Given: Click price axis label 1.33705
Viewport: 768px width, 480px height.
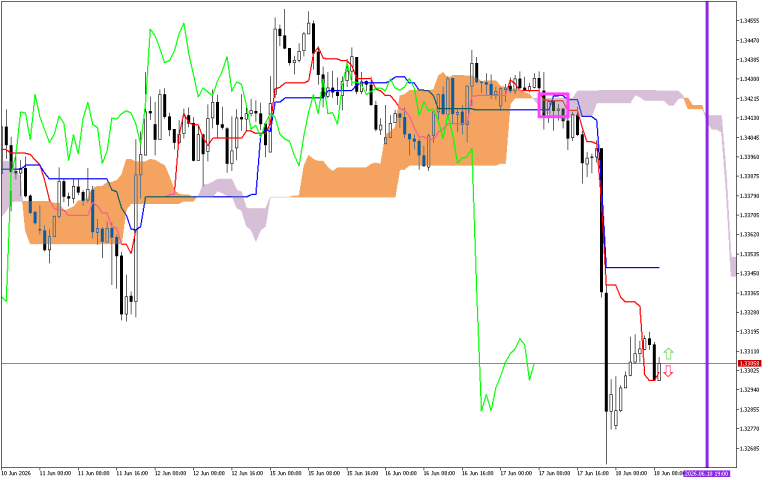Looking at the screenshot, I should (x=750, y=215).
